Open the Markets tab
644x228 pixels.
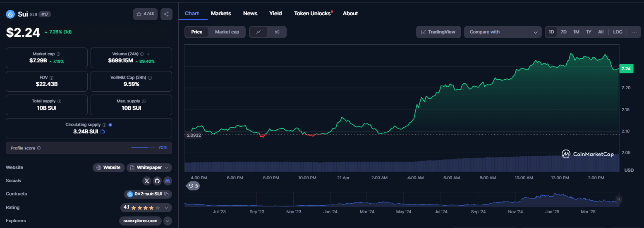coord(221,13)
